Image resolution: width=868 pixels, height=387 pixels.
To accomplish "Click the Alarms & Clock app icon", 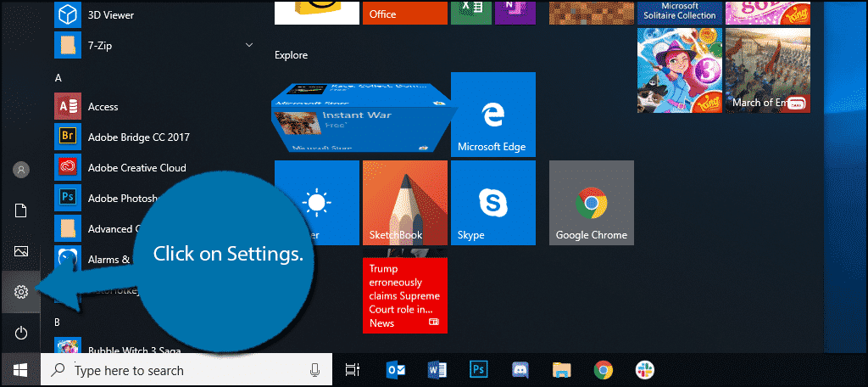I will coord(68,259).
